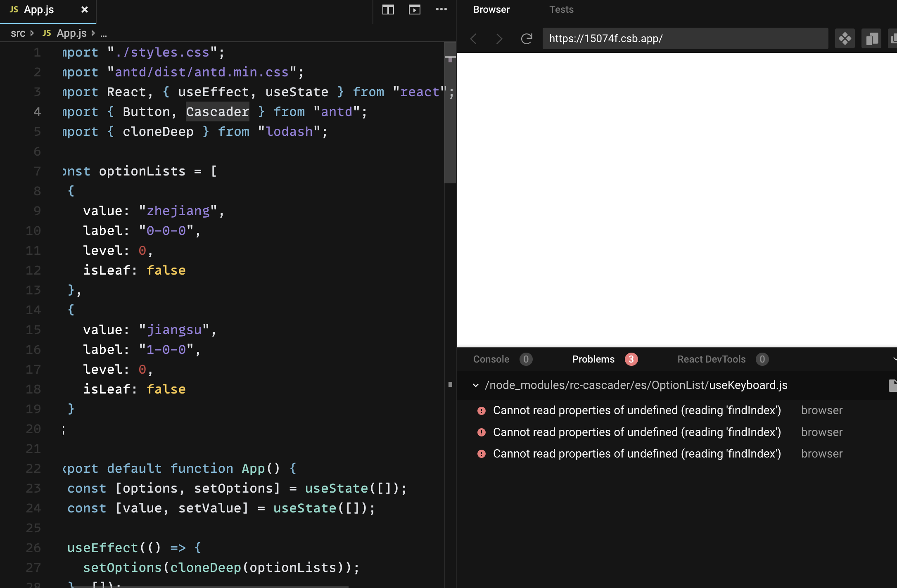Click the first findIndex error message
This screenshot has width=897, height=588.
pos(636,410)
